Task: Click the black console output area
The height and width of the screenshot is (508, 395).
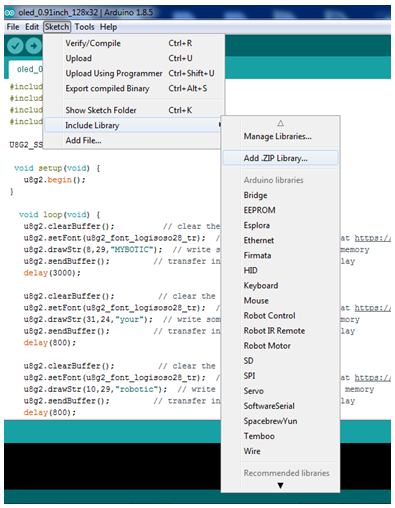Action: coord(113,466)
